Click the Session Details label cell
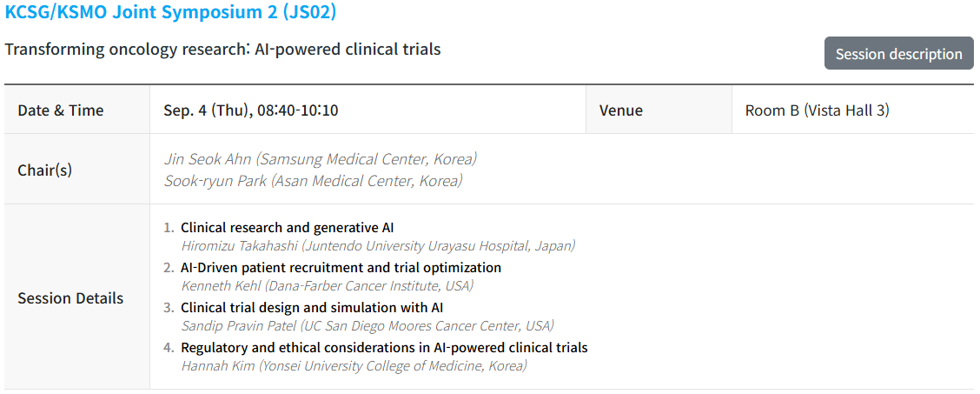The width and height of the screenshot is (980, 394). point(76,298)
